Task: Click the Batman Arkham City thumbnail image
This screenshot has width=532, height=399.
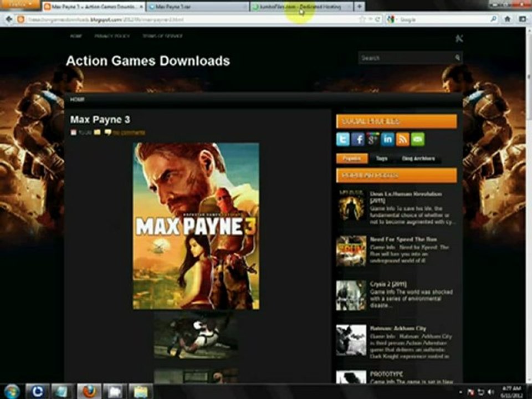Action: pos(351,340)
